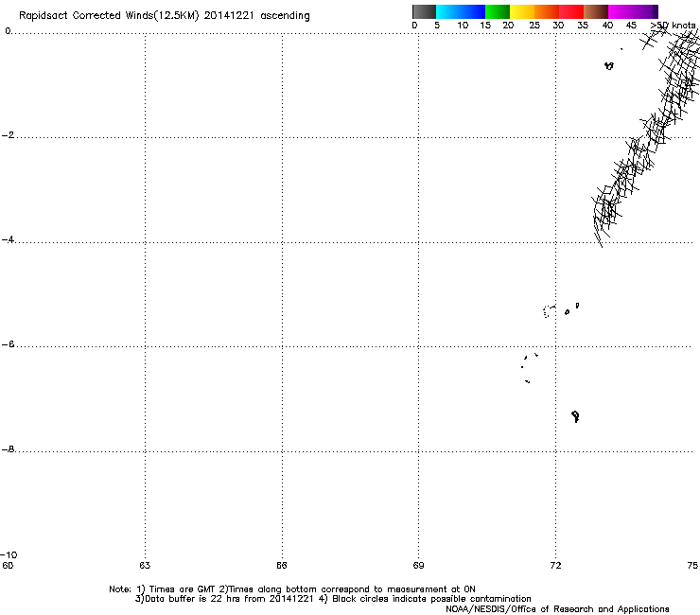Viewport: 700px width, 615px height.
Task: Click the note line 'Times are GMT'
Action: tap(183, 589)
